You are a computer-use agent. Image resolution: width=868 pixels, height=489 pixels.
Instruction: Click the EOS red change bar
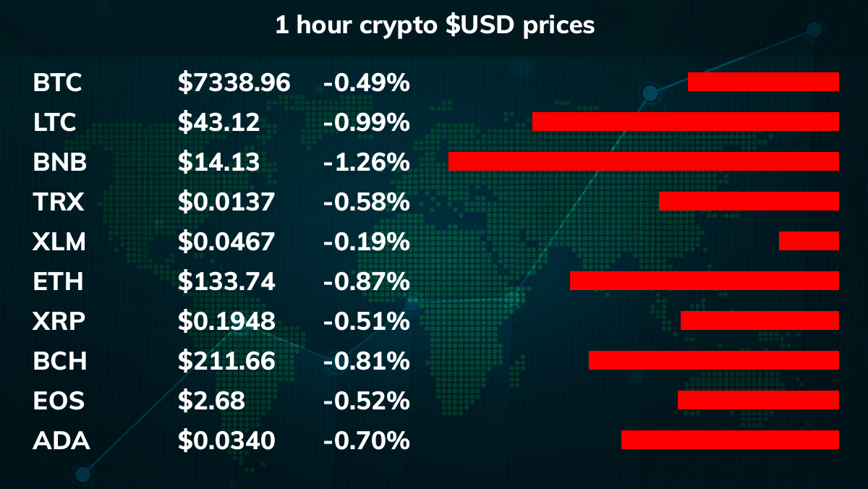(758, 400)
